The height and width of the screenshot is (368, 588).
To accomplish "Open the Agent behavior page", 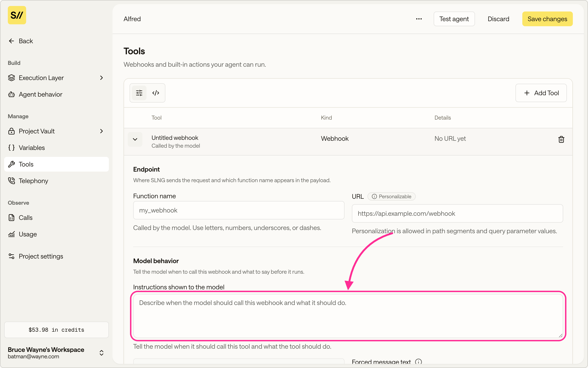I will coord(56,94).
